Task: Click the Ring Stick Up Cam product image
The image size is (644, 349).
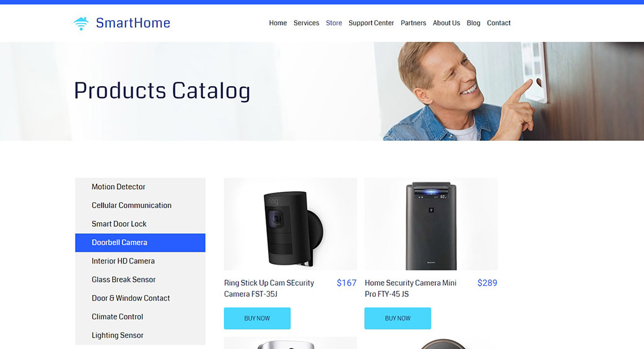Action: 290,224
